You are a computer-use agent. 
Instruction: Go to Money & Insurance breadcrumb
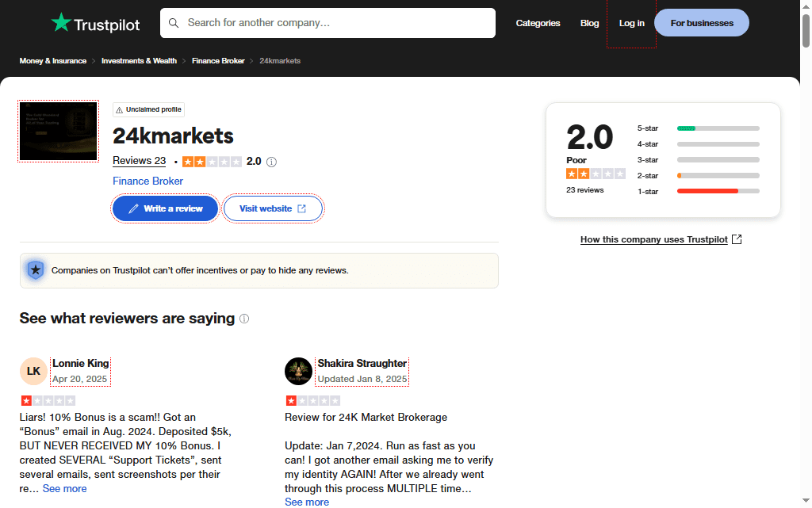(53, 61)
